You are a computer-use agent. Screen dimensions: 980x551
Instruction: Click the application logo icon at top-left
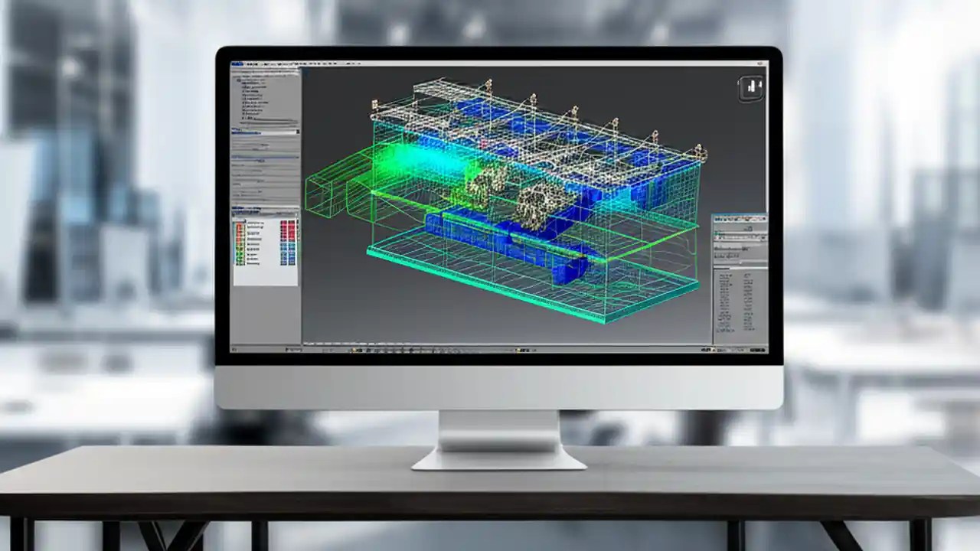(237, 65)
